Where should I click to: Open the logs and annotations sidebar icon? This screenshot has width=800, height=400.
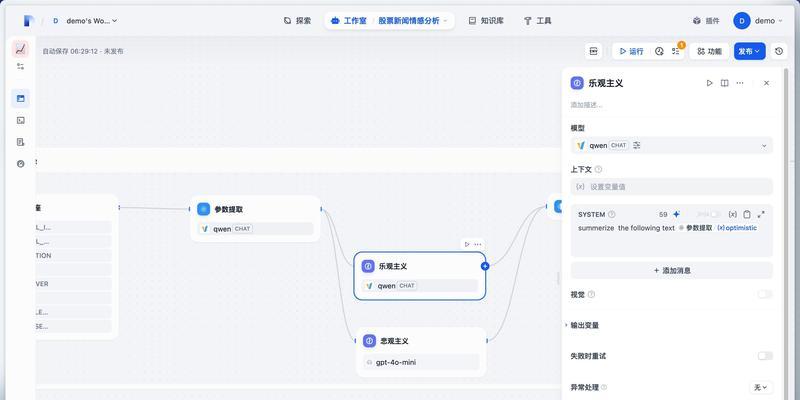tap(20, 142)
